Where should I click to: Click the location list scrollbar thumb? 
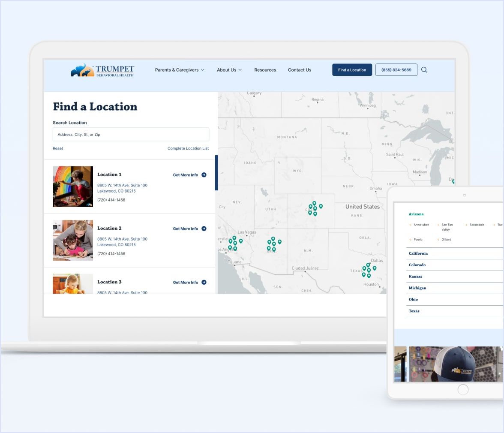[x=216, y=173]
